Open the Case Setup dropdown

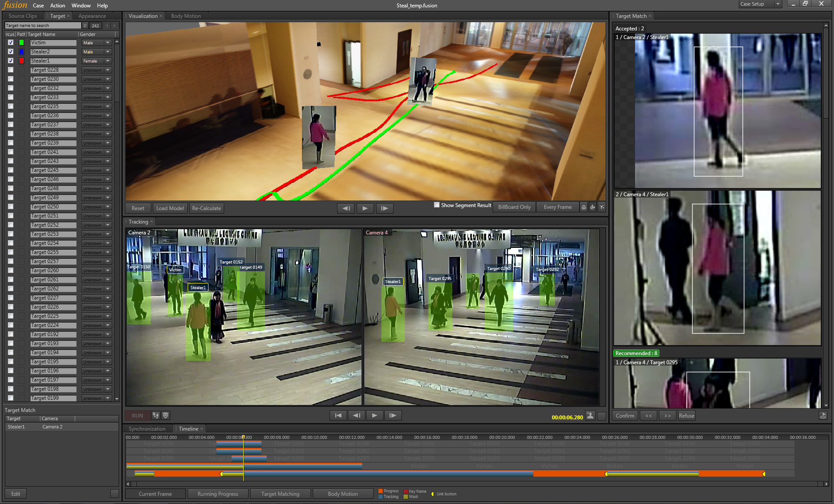pos(778,4)
